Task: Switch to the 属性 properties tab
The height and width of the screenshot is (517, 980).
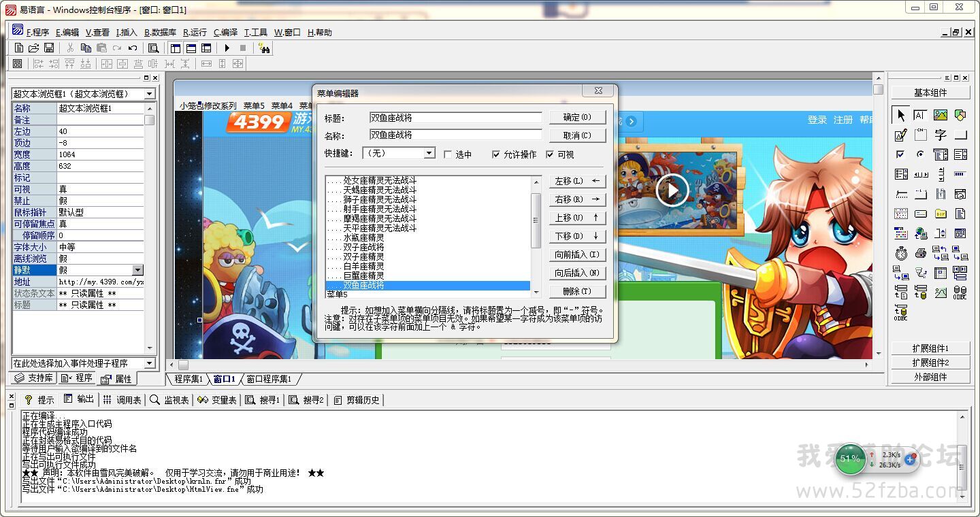Action: [117, 379]
